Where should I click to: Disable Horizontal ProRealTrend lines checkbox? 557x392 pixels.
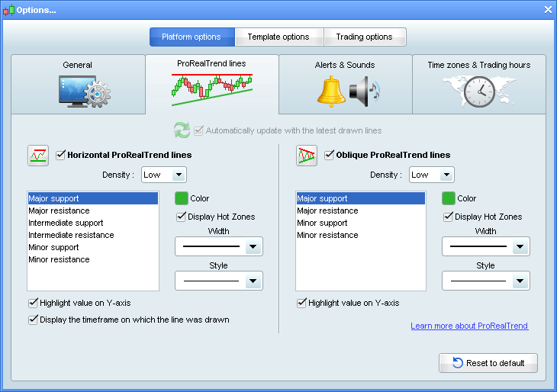pyautogui.click(x=61, y=155)
